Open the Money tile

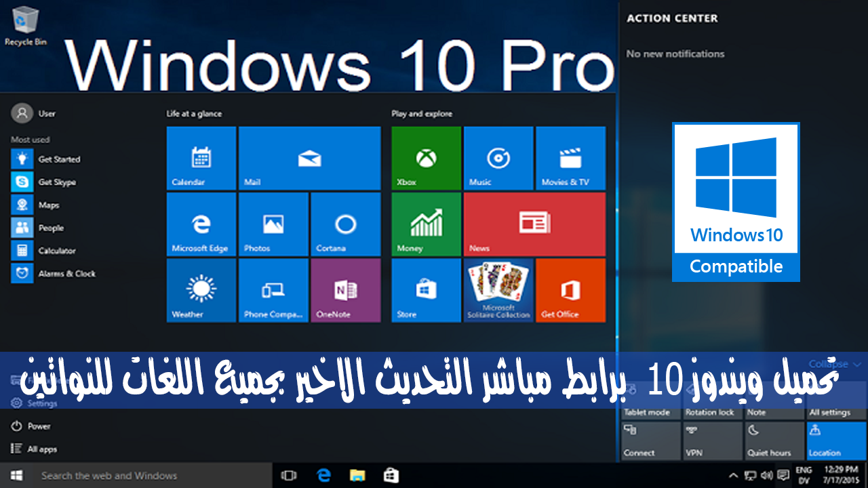pyautogui.click(x=426, y=224)
